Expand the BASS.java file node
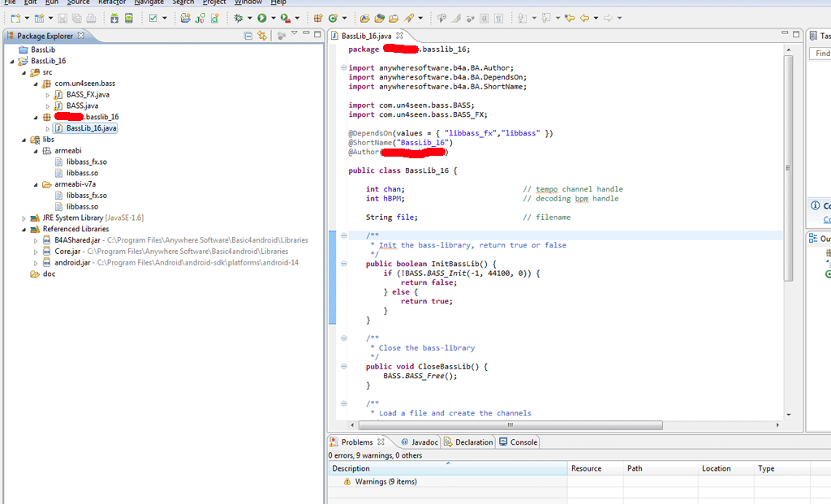 click(x=47, y=106)
